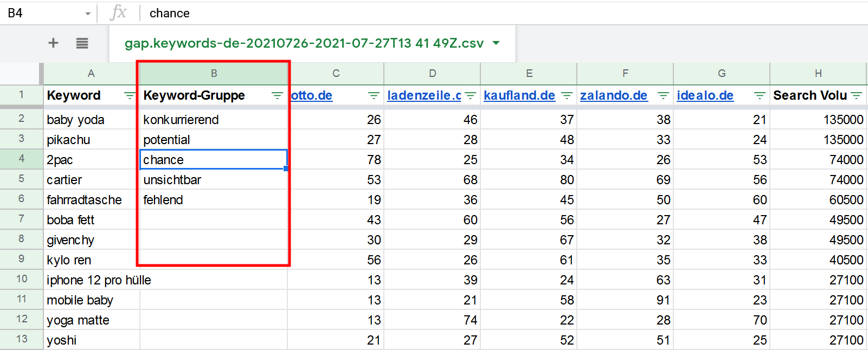Open filter icon in zalando.de header
This screenshot has width=868, height=350.
[x=663, y=96]
